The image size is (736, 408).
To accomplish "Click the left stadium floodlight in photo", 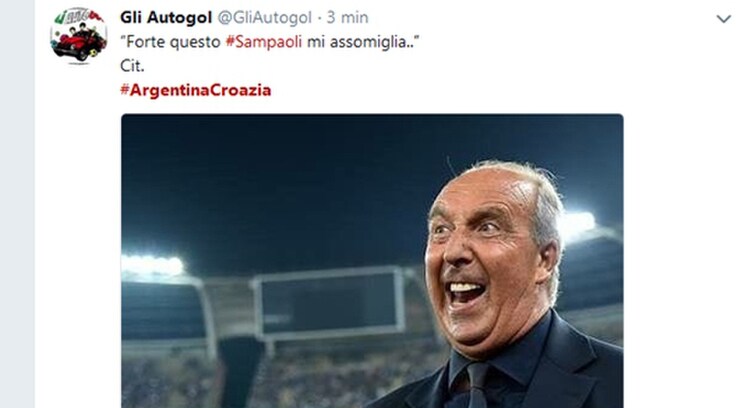I will click(x=153, y=267).
